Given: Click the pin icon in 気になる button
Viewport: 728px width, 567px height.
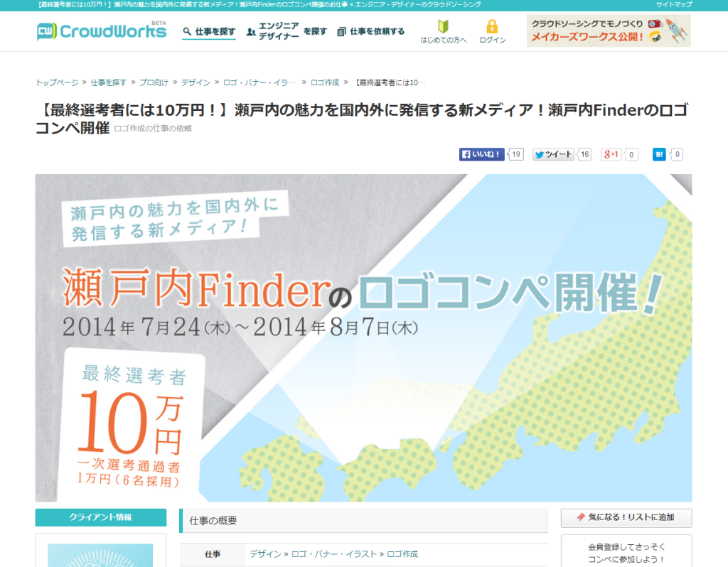Looking at the screenshot, I should [581, 517].
